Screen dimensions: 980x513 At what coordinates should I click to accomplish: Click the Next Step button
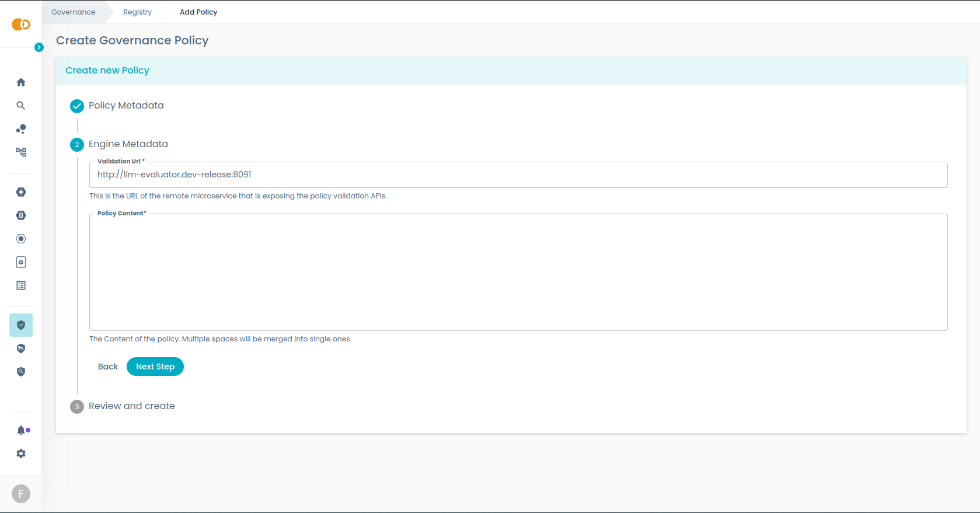point(155,367)
